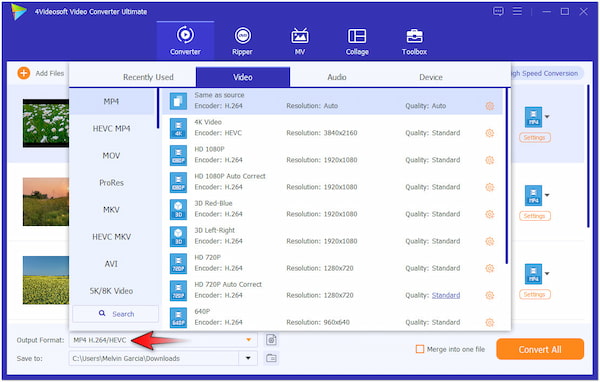Open the output folder icon beside Save to

(271, 358)
